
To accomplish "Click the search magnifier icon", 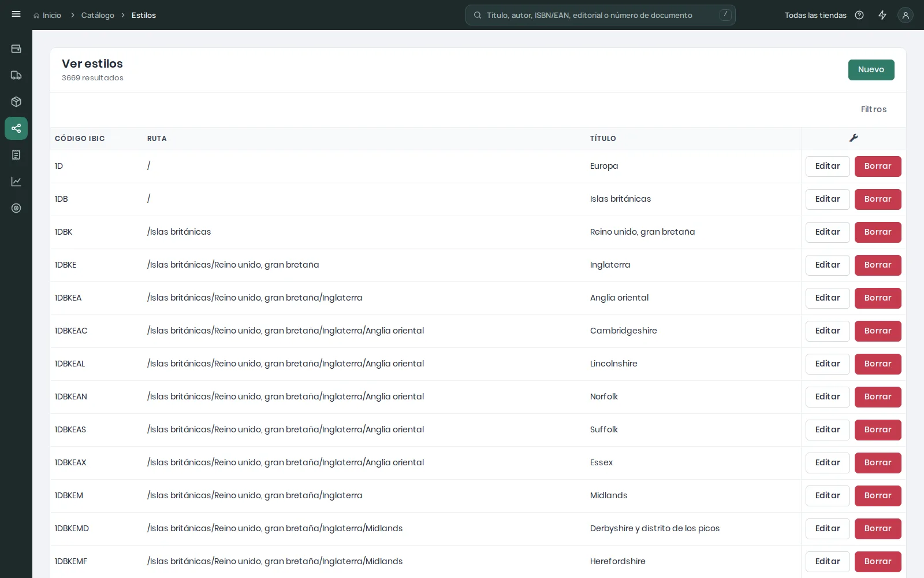I will point(478,15).
